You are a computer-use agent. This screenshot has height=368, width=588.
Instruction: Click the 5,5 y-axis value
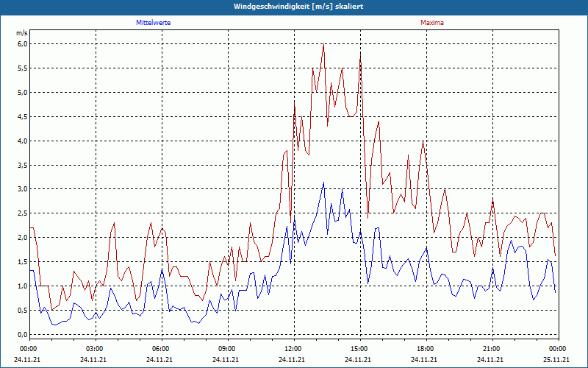tap(23, 68)
